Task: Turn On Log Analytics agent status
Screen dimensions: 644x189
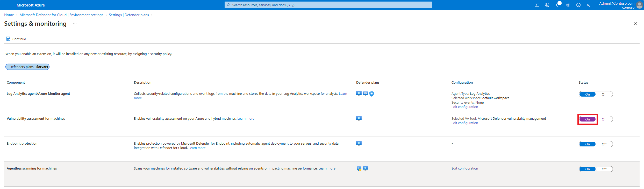Action: pos(588,94)
